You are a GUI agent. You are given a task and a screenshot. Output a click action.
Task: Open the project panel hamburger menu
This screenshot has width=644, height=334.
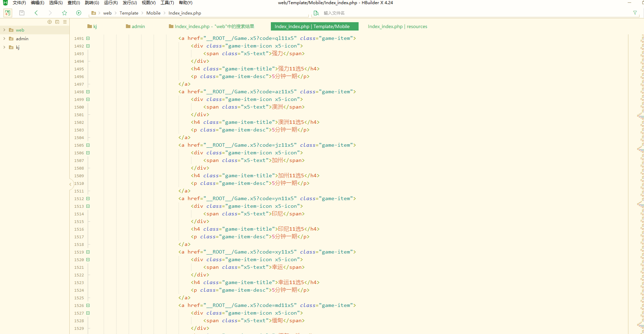pyautogui.click(x=65, y=22)
